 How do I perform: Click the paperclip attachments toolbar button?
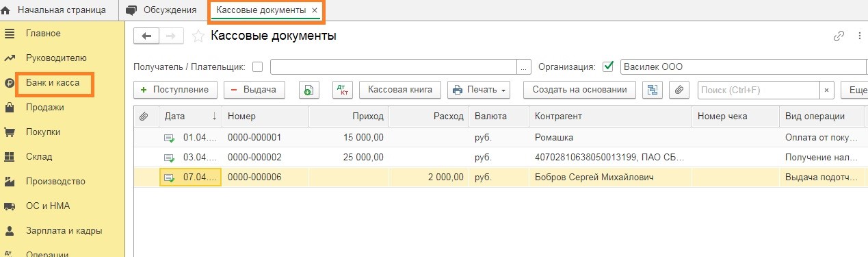point(679,90)
